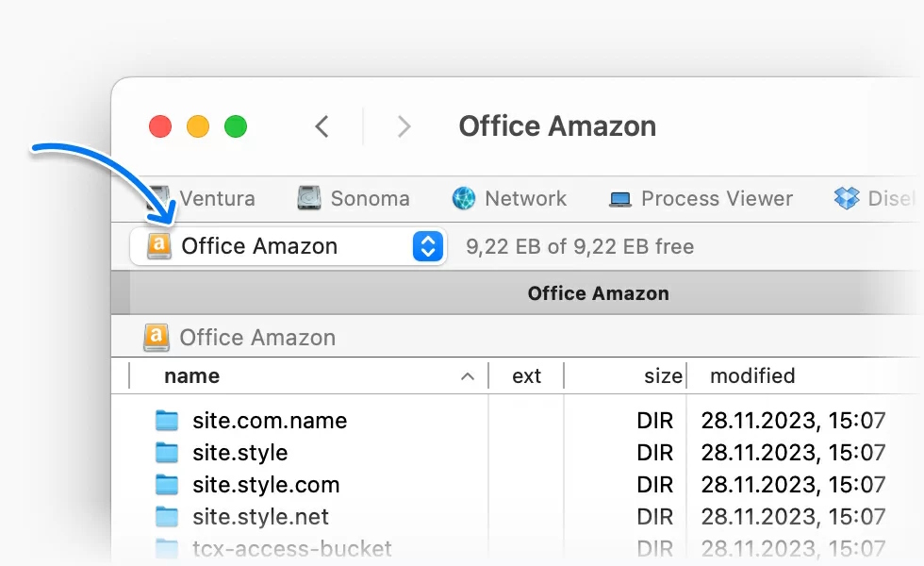Click the site.style.net folder icon

point(167,517)
